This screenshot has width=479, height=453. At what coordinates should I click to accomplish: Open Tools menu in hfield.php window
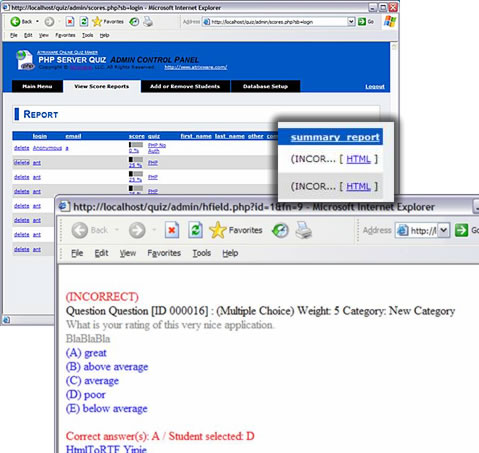[x=202, y=253]
